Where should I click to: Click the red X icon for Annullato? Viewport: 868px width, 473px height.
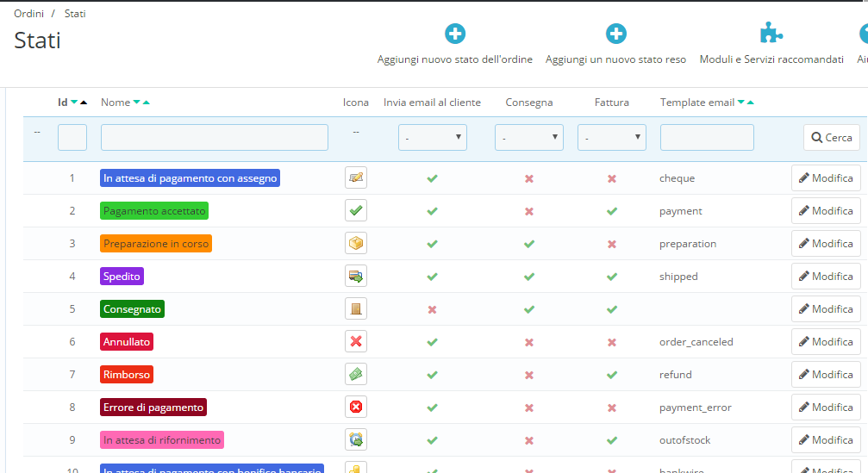point(356,342)
